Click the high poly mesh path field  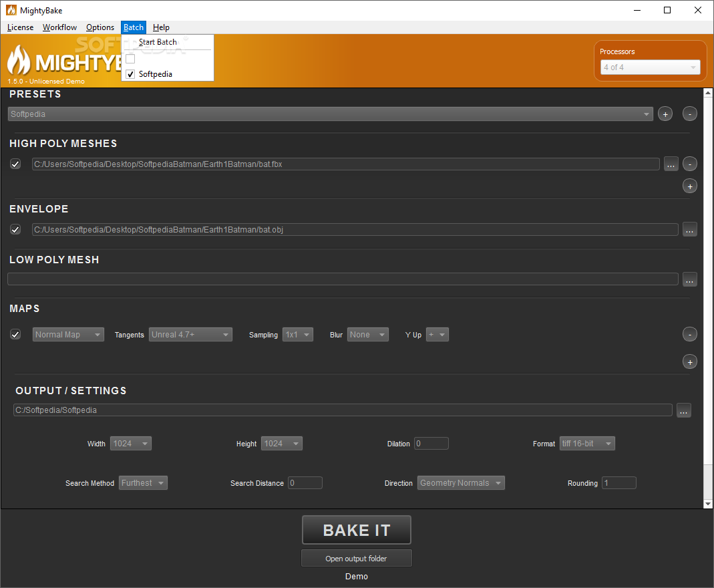pyautogui.click(x=345, y=164)
